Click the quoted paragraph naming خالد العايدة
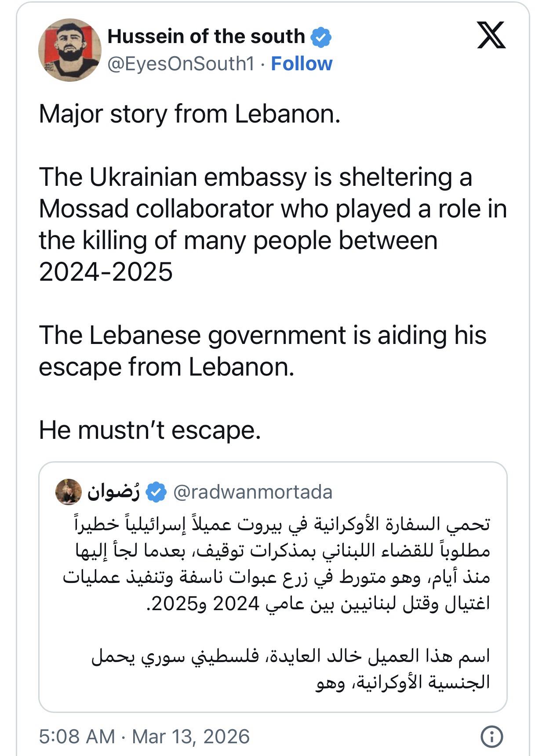This screenshot has width=546, height=756. tap(291, 669)
